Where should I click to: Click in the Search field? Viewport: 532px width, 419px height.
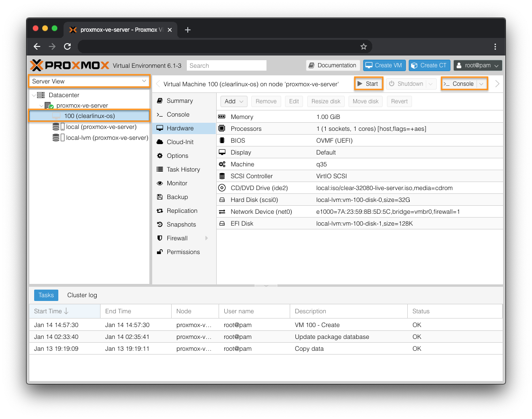[226, 65]
